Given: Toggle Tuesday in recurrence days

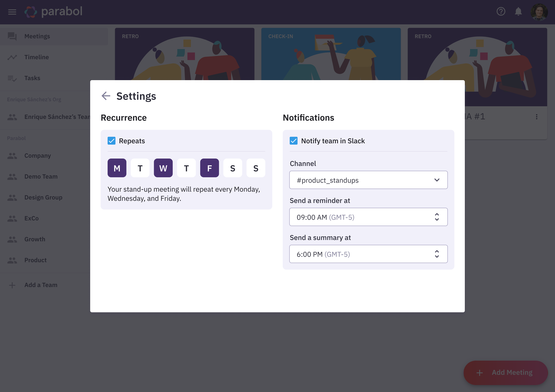Looking at the screenshot, I should pos(140,168).
